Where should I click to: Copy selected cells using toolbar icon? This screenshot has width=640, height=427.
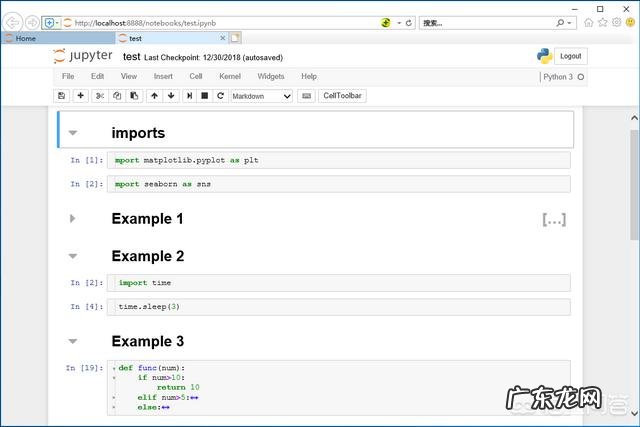(116, 96)
